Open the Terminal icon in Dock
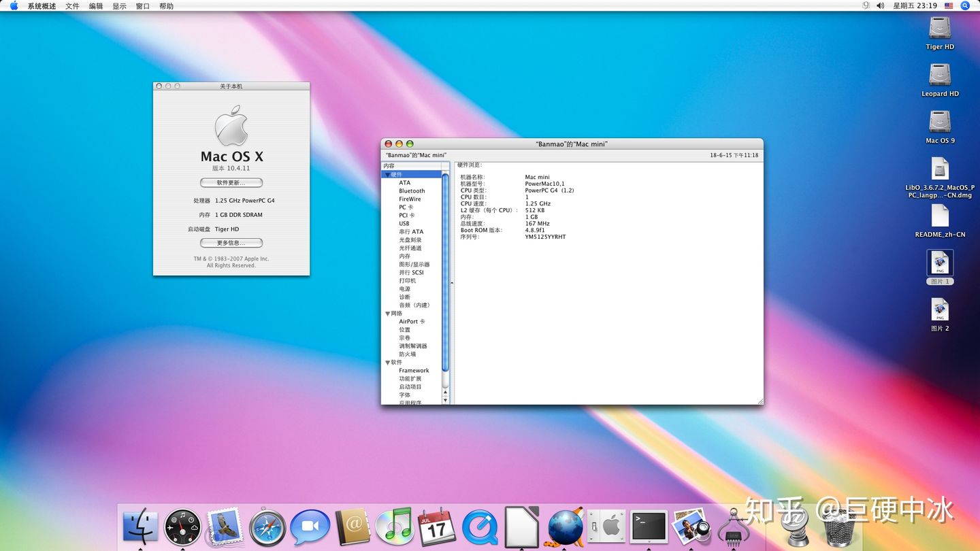The width and height of the screenshot is (980, 551). (x=649, y=527)
